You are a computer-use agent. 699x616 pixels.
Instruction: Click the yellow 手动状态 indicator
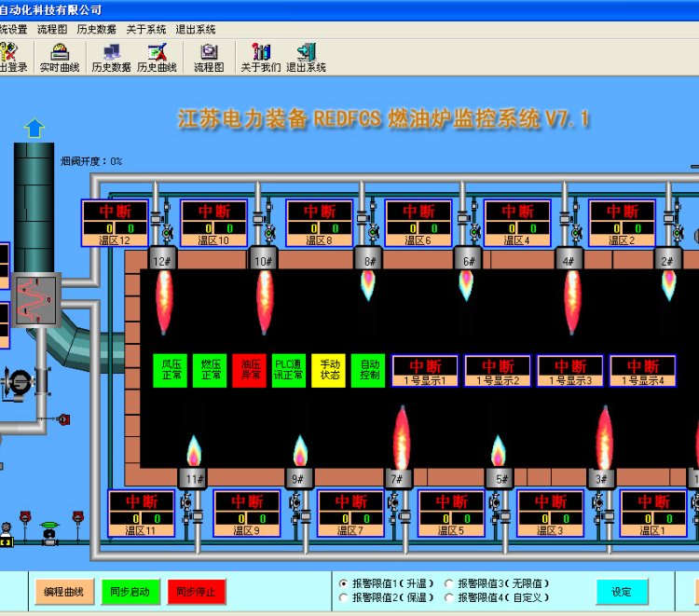pos(329,370)
